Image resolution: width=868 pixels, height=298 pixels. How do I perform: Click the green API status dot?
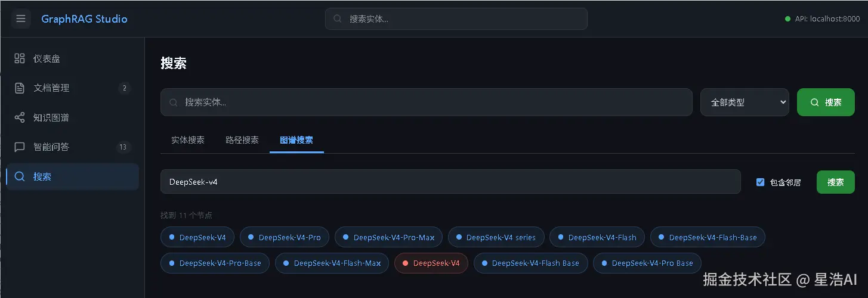click(788, 19)
